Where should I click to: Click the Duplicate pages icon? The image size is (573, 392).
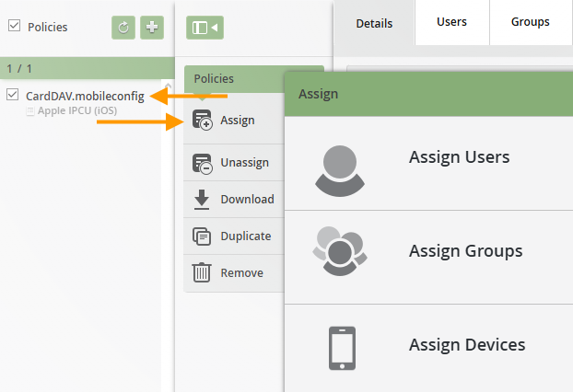coord(202,236)
